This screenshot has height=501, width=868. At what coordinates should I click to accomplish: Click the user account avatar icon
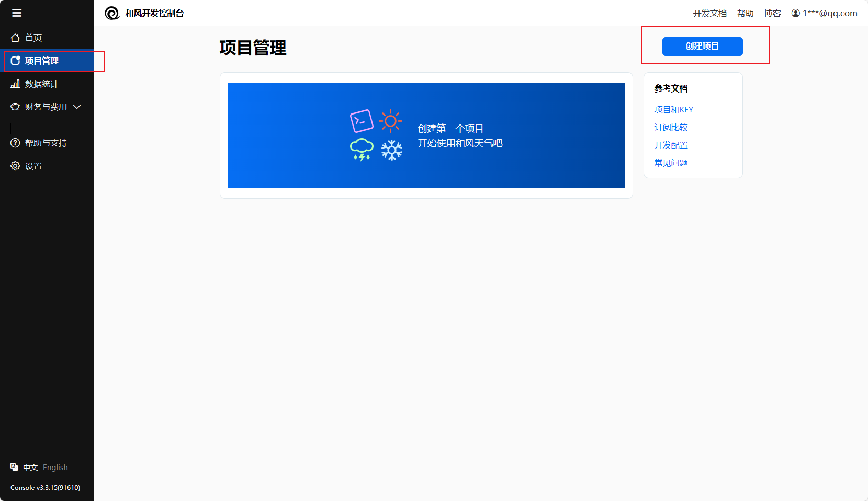pyautogui.click(x=795, y=13)
